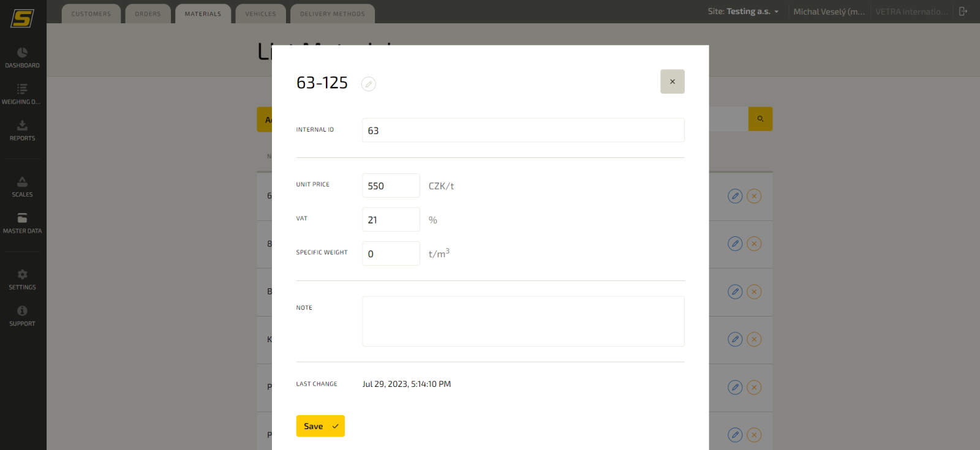Screen dimensions: 980x450
Task: Edit the fifth material row with the pencil icon
Action: (735, 387)
